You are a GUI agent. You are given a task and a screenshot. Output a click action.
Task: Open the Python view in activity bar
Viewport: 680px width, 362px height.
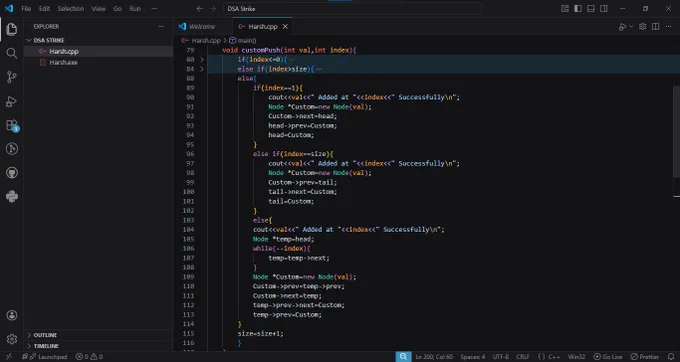[12, 197]
